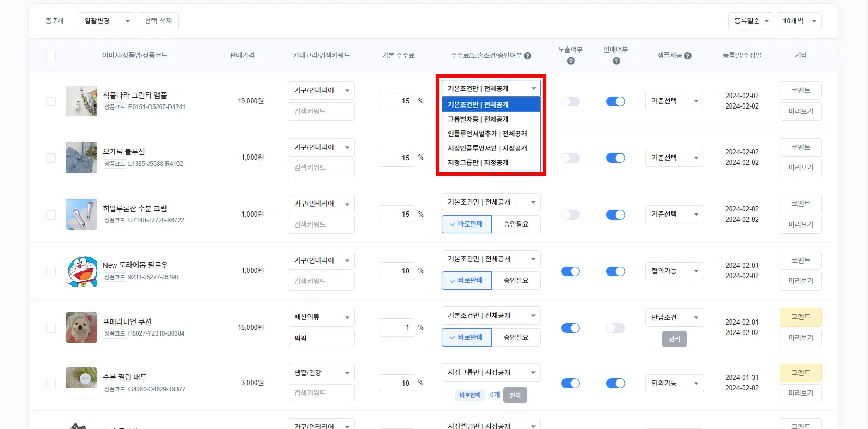This screenshot has width=868, height=429.
Task: Tick the New 도라에몽 필로우 checkbox
Action: (x=51, y=271)
